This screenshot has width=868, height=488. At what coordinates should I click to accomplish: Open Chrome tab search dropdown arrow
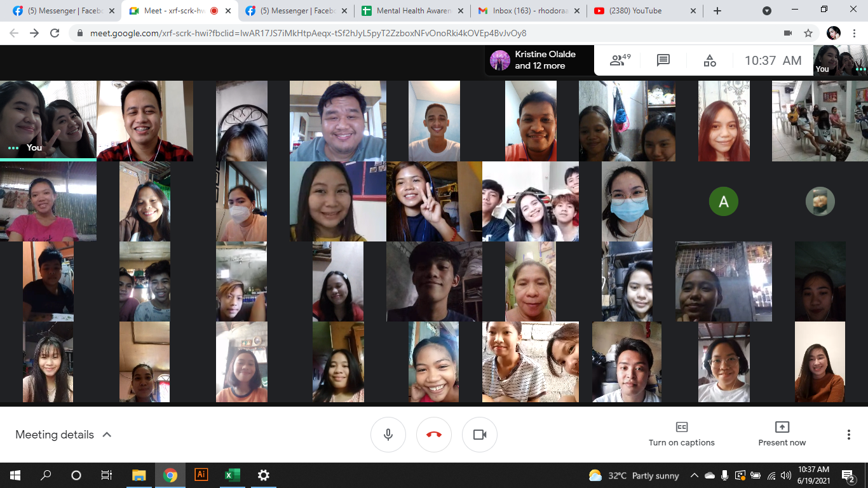[x=767, y=11]
